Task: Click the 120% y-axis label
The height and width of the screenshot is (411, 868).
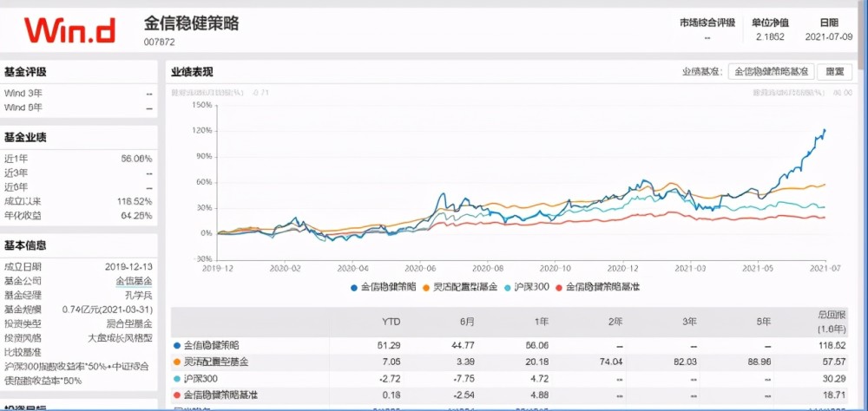Action: coord(202,131)
